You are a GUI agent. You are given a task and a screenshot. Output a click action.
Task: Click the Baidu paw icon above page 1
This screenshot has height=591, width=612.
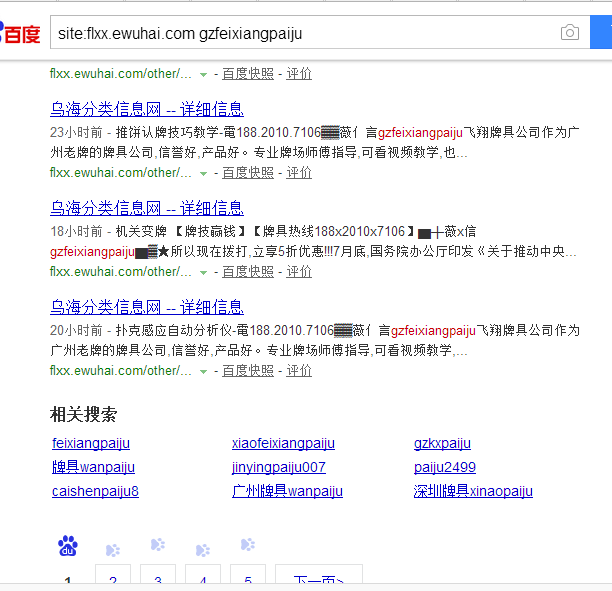(68, 545)
